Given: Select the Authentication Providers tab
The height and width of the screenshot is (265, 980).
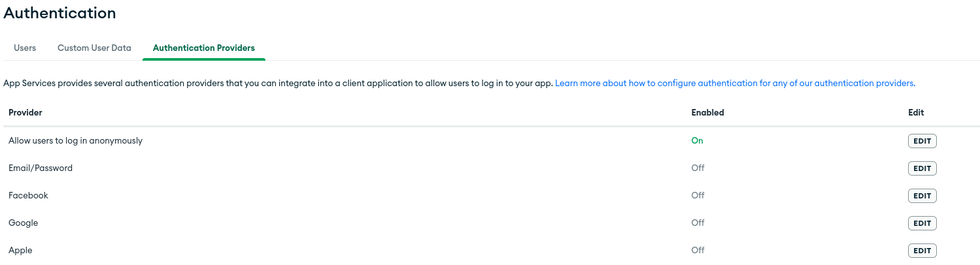Looking at the screenshot, I should (203, 48).
